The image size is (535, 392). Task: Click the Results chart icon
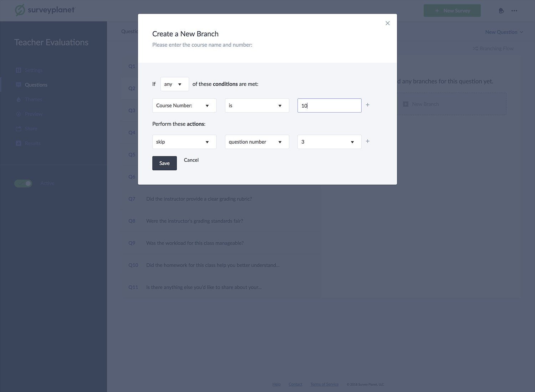[19, 143]
